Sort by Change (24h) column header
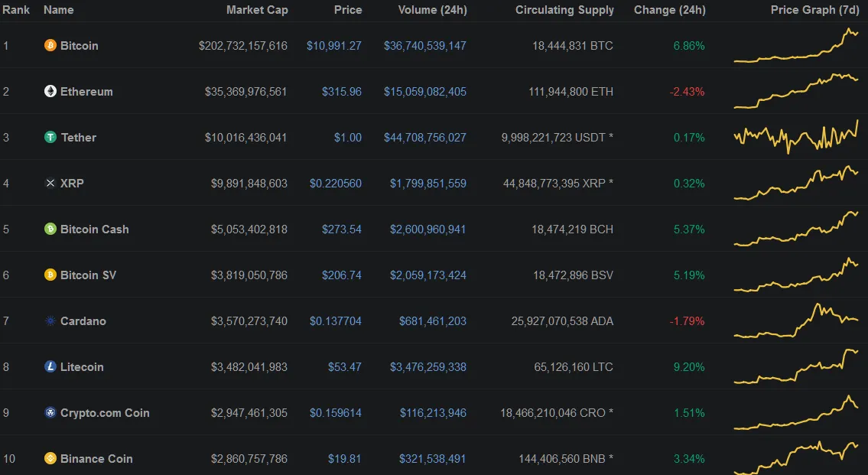 click(670, 10)
